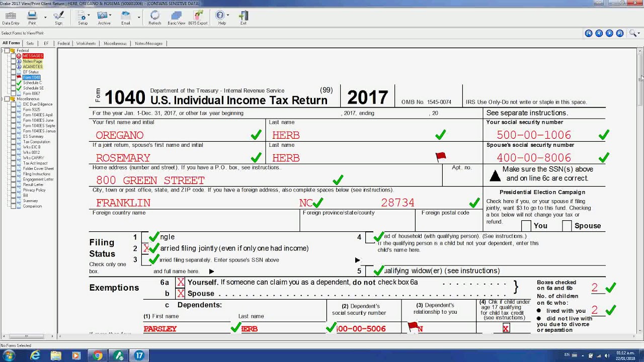The image size is (644, 362).
Task: Click green check after ZIP 28734
Action: tap(474, 203)
